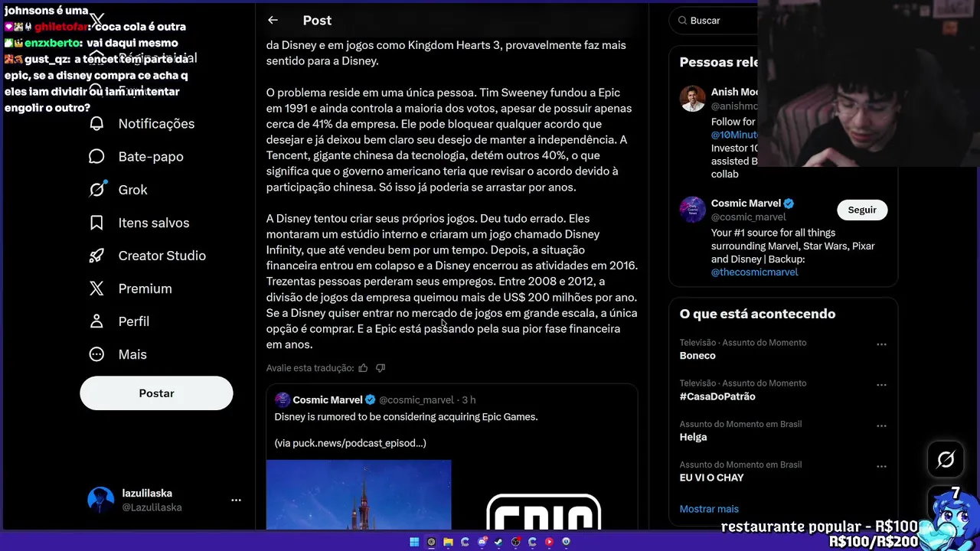Follow Cosmic Marvel with Seguir button

tap(862, 210)
